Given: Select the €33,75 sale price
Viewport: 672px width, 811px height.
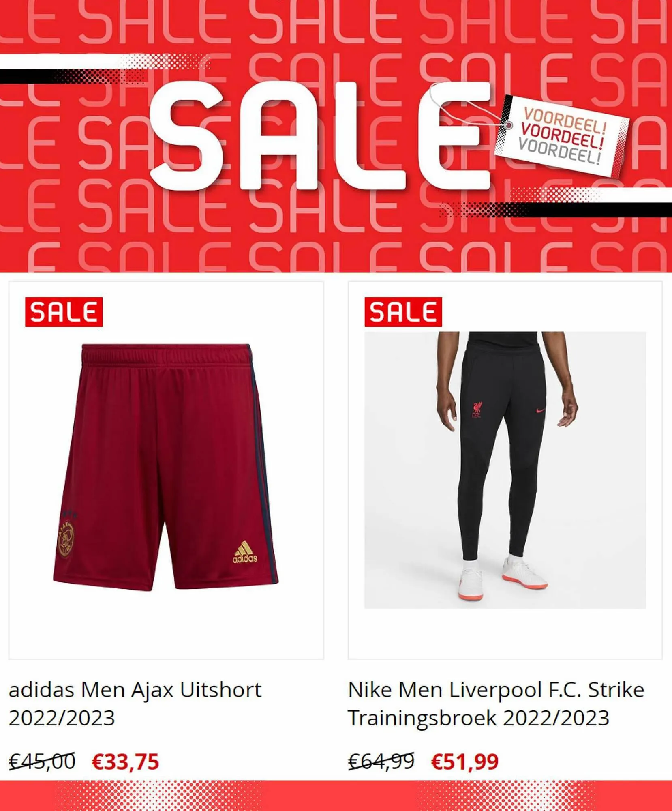Looking at the screenshot, I should tap(126, 761).
